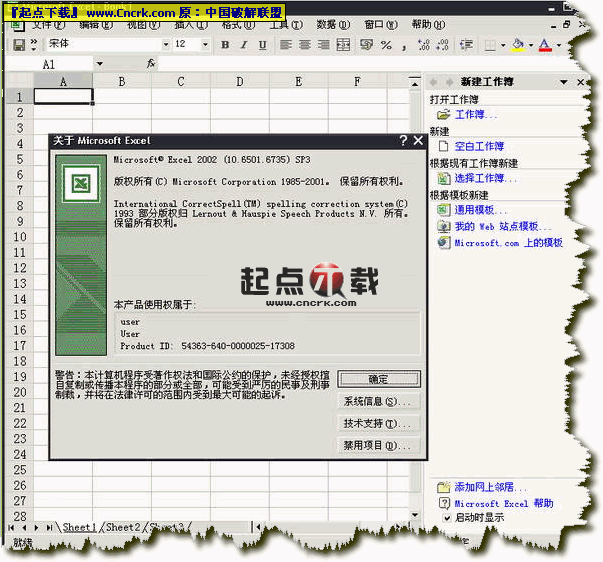Screen dimensions: 603x562
Task: Click the A1 Name Box field
Action: (49, 64)
